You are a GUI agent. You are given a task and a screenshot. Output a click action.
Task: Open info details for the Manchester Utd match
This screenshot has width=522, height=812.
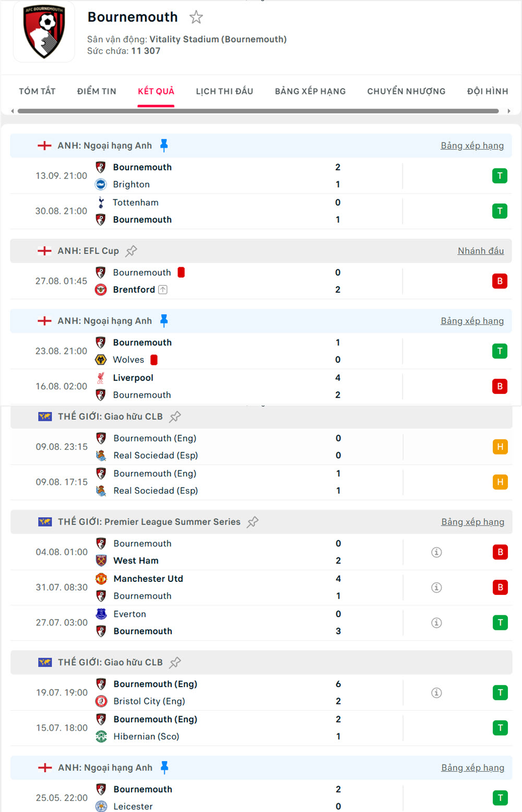pos(436,587)
